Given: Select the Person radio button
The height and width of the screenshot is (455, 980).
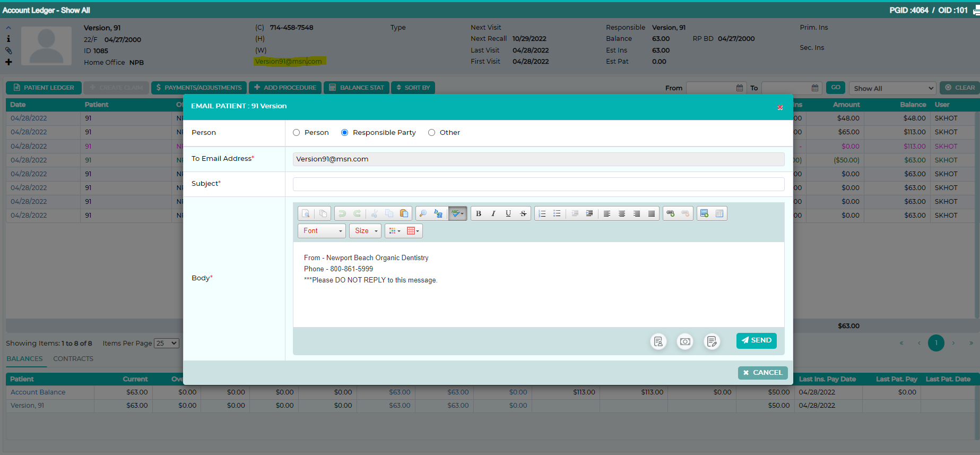Looking at the screenshot, I should (x=297, y=133).
